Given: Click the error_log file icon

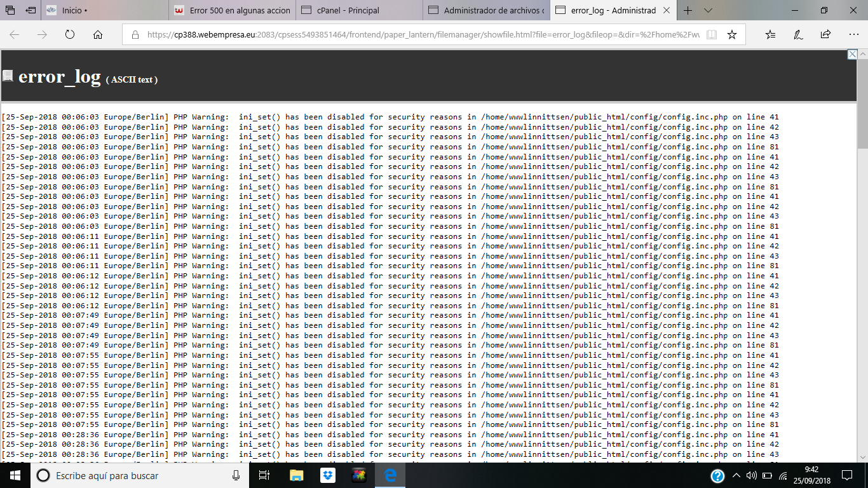Looking at the screenshot, I should pos(8,76).
